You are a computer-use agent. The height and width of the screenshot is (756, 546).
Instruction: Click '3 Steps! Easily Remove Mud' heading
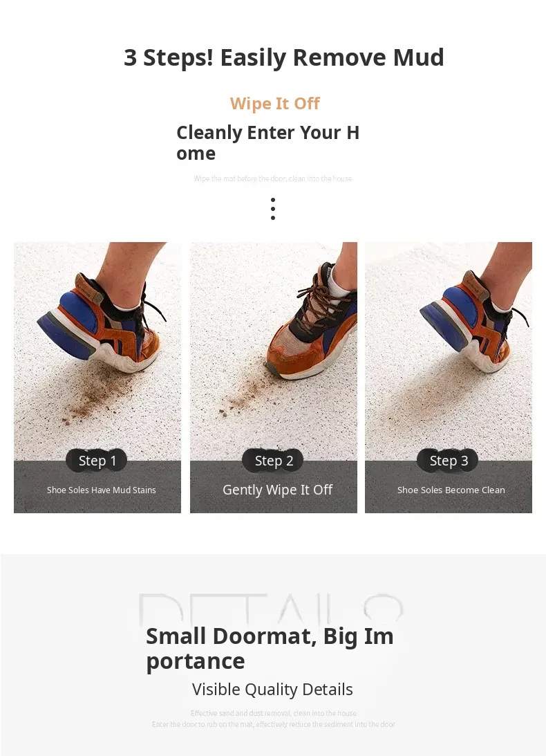(x=284, y=58)
